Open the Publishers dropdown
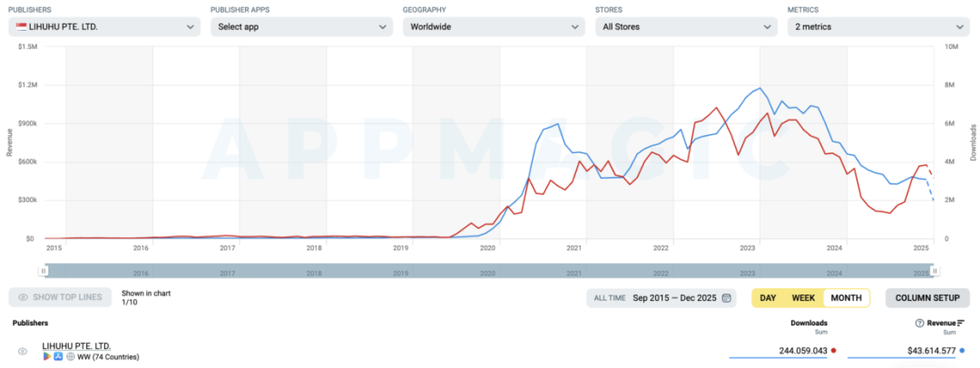 [104, 26]
